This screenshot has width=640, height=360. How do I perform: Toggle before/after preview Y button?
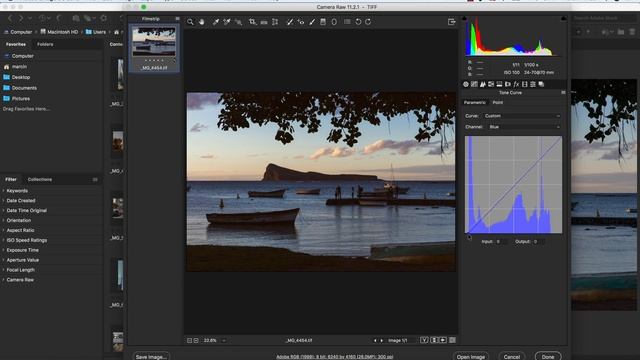(x=424, y=340)
